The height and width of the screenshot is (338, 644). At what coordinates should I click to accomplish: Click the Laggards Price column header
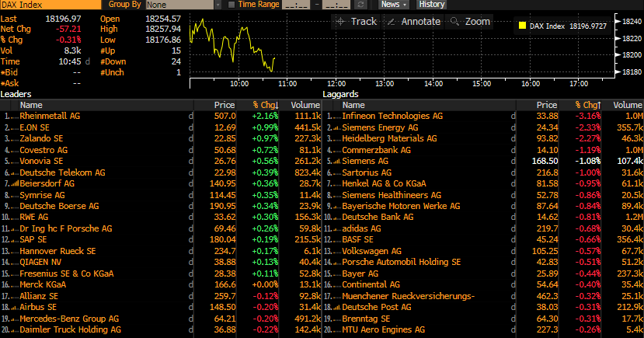click(x=547, y=105)
